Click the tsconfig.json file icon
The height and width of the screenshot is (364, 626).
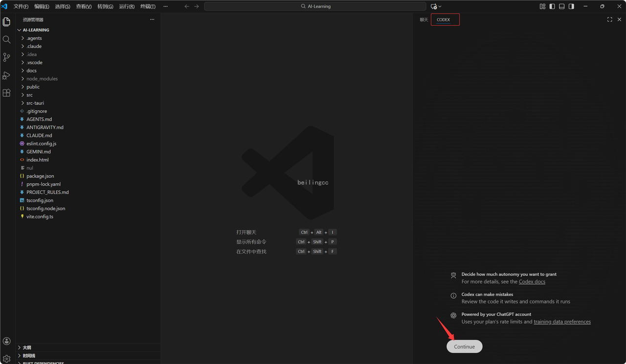click(22, 200)
